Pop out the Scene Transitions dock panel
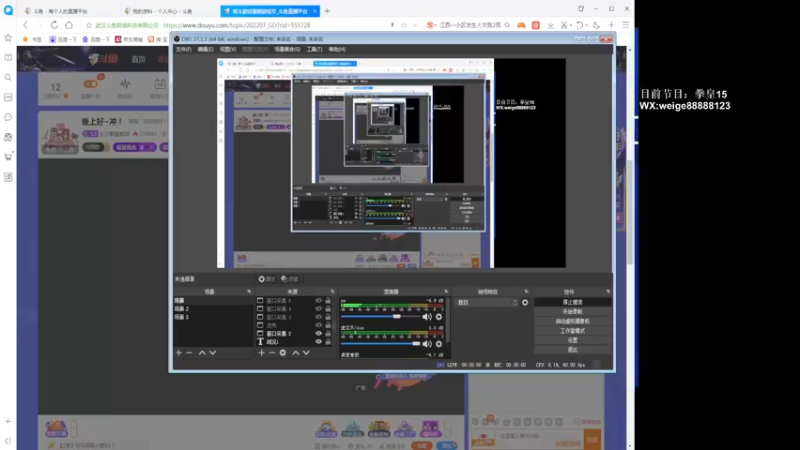The width and height of the screenshot is (800, 450). tap(526, 292)
